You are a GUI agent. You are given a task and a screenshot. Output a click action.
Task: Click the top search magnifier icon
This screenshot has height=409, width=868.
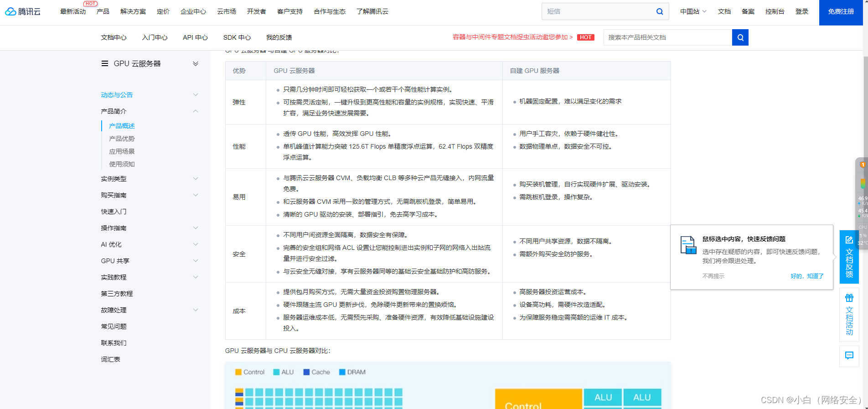tap(659, 11)
